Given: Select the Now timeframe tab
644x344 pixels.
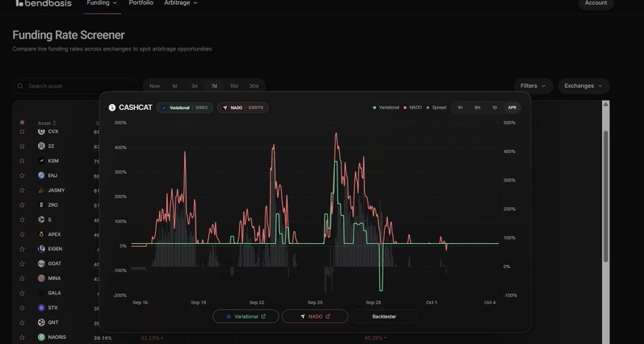Looking at the screenshot, I should pyautogui.click(x=155, y=87).
